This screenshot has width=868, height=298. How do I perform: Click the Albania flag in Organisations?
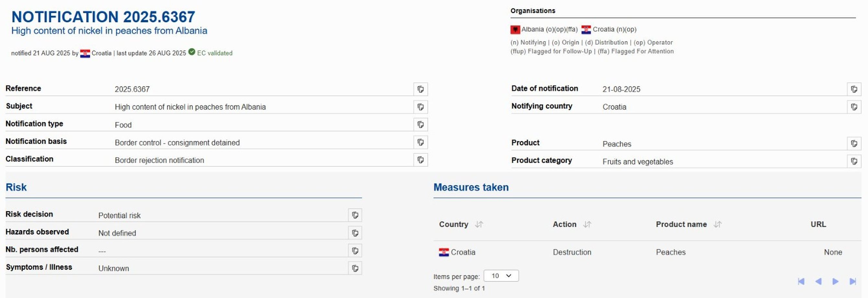tap(515, 30)
